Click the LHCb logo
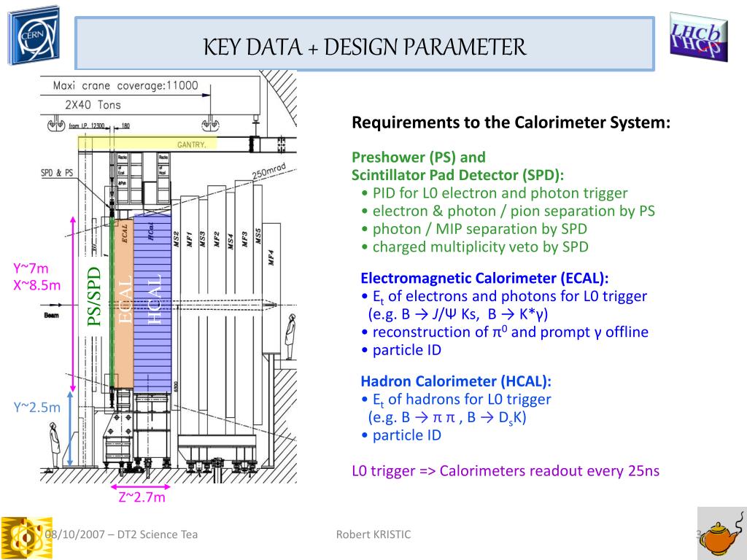 coord(699,36)
